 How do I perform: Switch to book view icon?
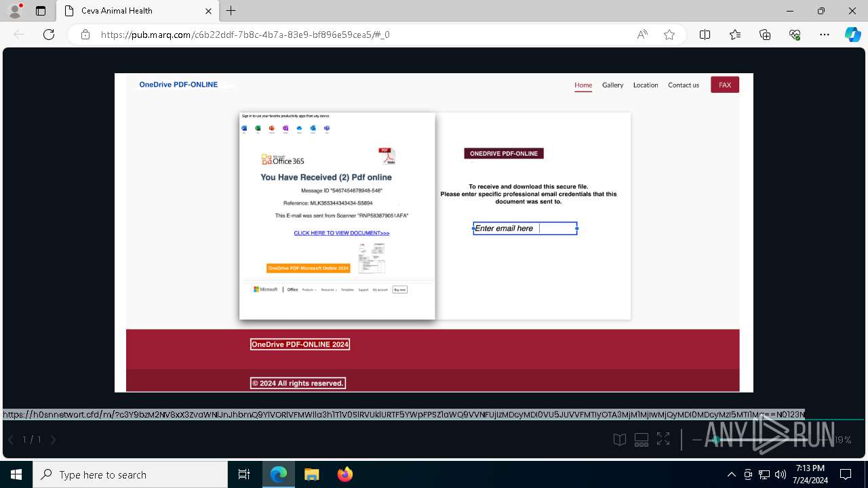tap(620, 440)
